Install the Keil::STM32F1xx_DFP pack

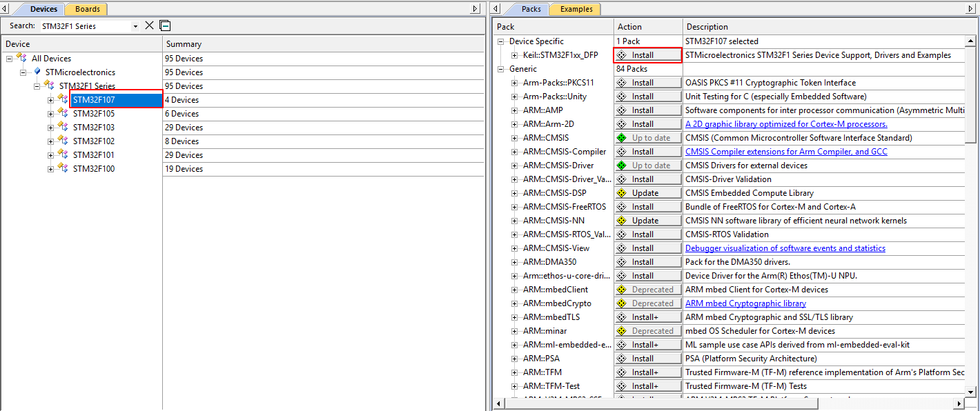(x=648, y=55)
